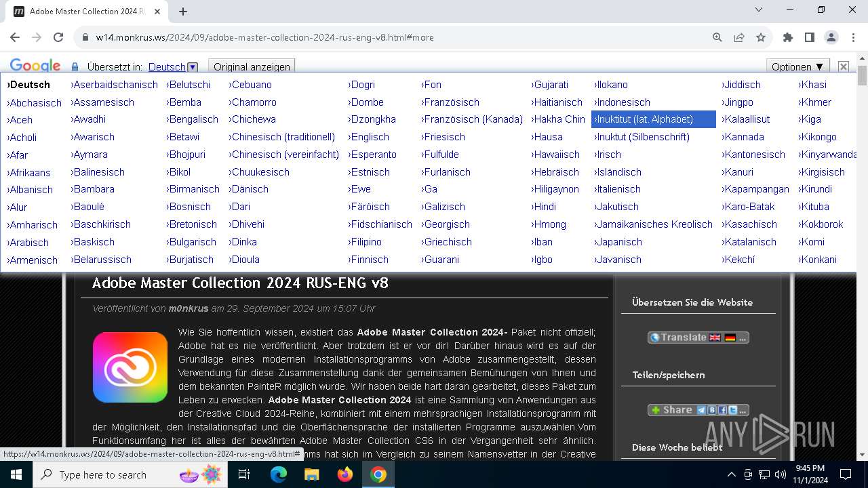Choose Hebräisch language option
This screenshot has height=488, width=868.
click(555, 172)
